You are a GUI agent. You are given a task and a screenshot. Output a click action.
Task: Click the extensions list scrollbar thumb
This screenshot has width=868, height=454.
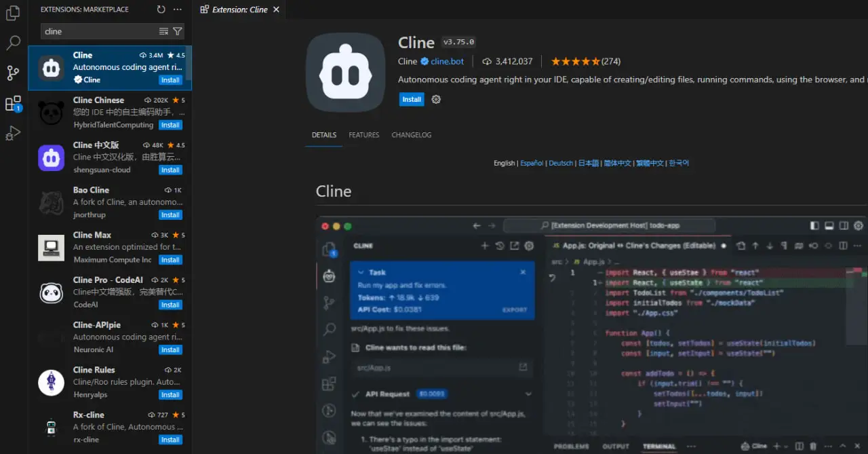pos(189,63)
